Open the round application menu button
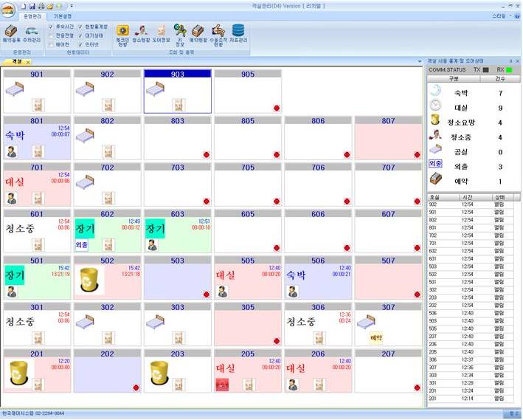Image resolution: width=523 pixels, height=420 pixels. coord(8,7)
